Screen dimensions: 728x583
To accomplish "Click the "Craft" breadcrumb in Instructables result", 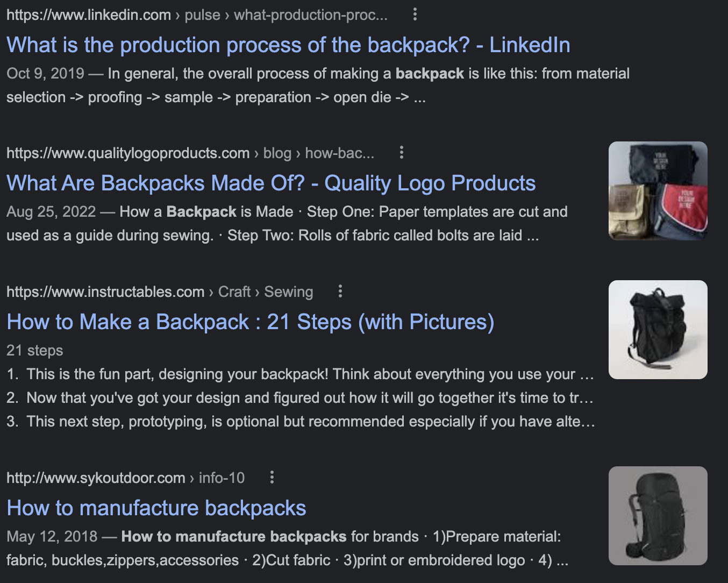I will point(234,291).
